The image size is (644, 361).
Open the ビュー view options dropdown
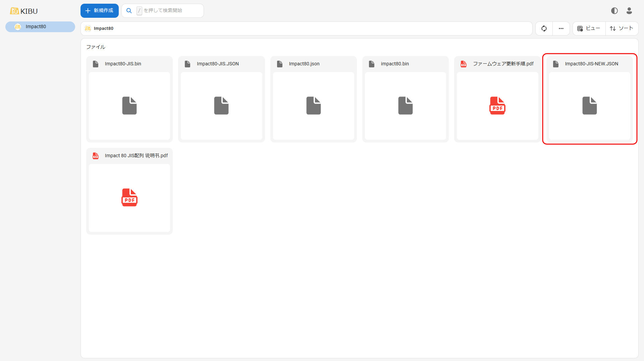(589, 28)
